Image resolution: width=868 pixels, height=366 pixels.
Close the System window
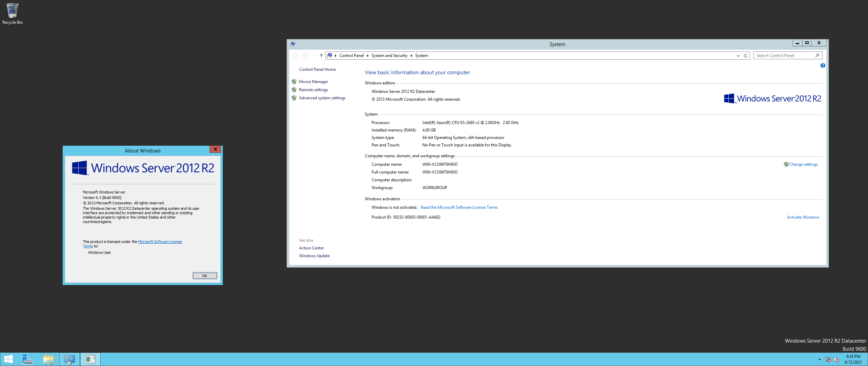[819, 43]
